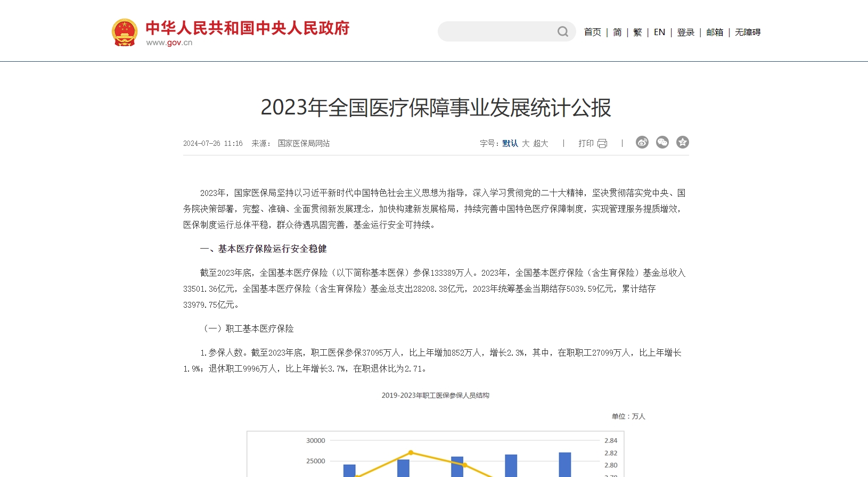This screenshot has width=868, height=477.
Task: Click the chart axis value 25000
Action: pos(315,461)
